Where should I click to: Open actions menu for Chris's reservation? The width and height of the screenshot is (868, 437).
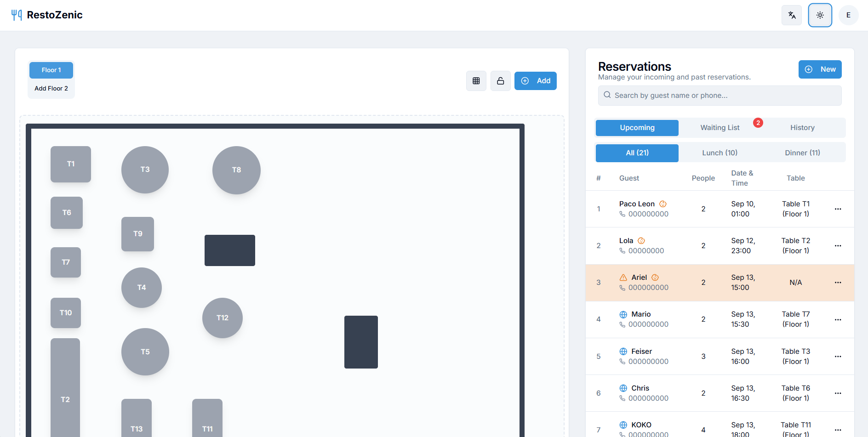[838, 393]
